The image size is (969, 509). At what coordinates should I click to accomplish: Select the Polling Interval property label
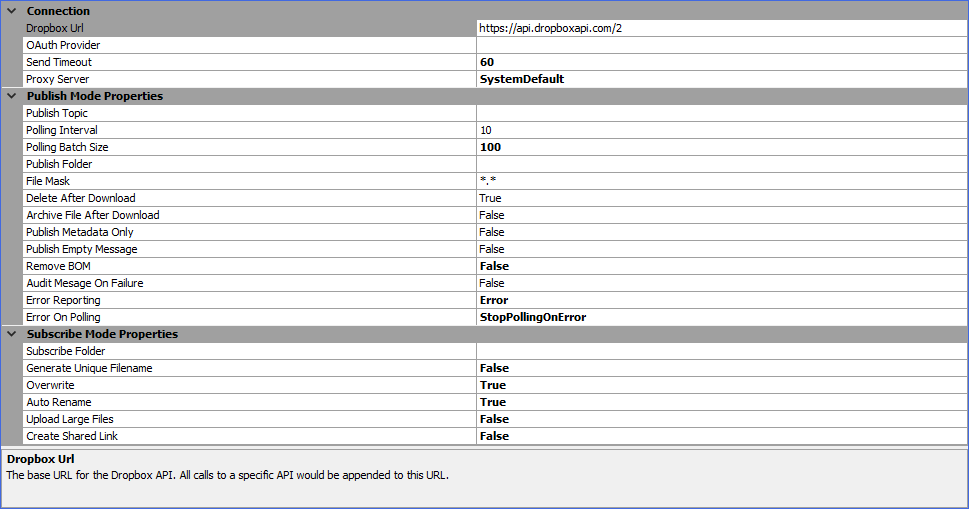62,130
